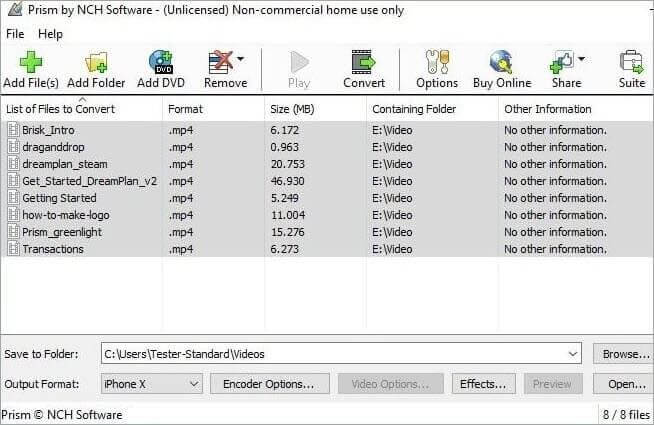Sort by the Size (MB) column header
The width and height of the screenshot is (654, 425).
pyautogui.click(x=293, y=109)
